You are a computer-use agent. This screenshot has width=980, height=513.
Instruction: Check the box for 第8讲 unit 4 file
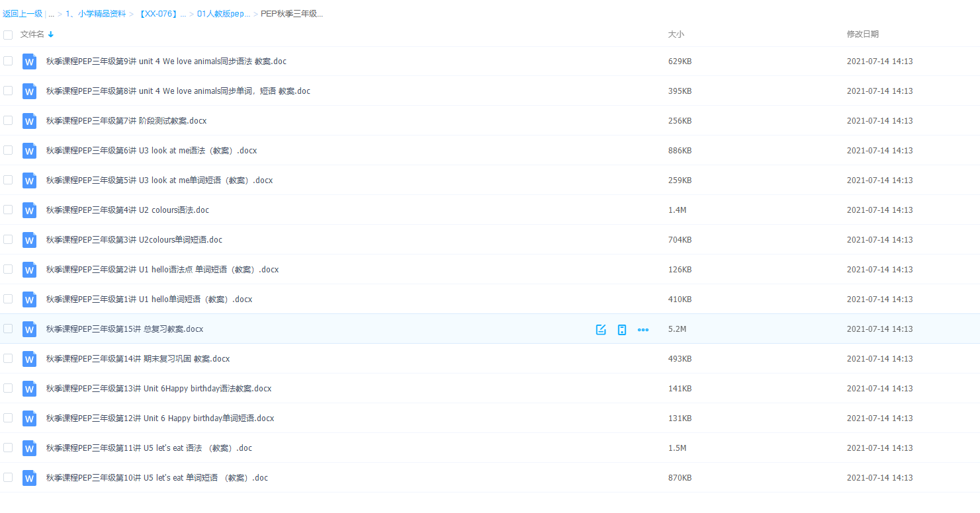[8, 91]
